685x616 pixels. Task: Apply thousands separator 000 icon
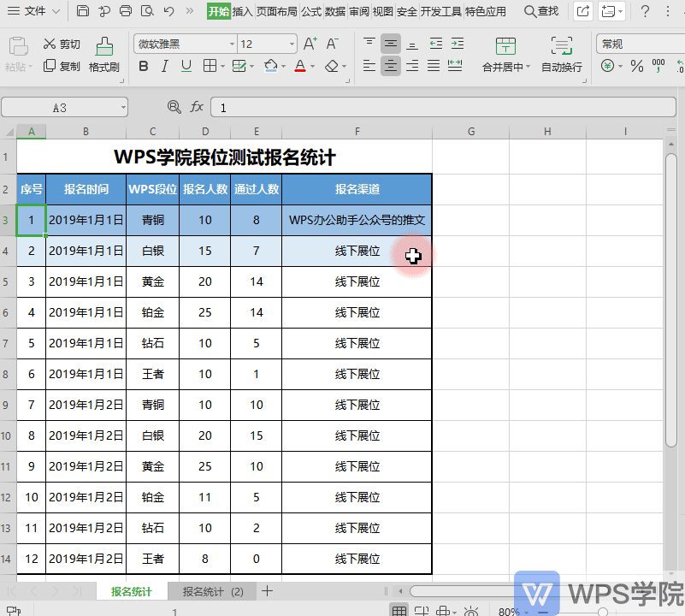[658, 66]
